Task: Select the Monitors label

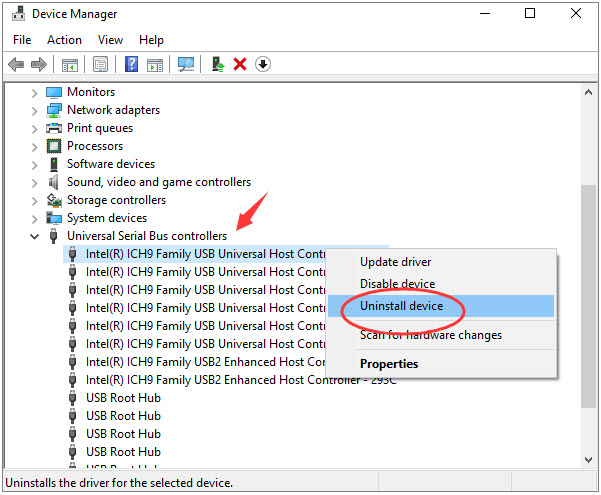Action: (x=91, y=92)
